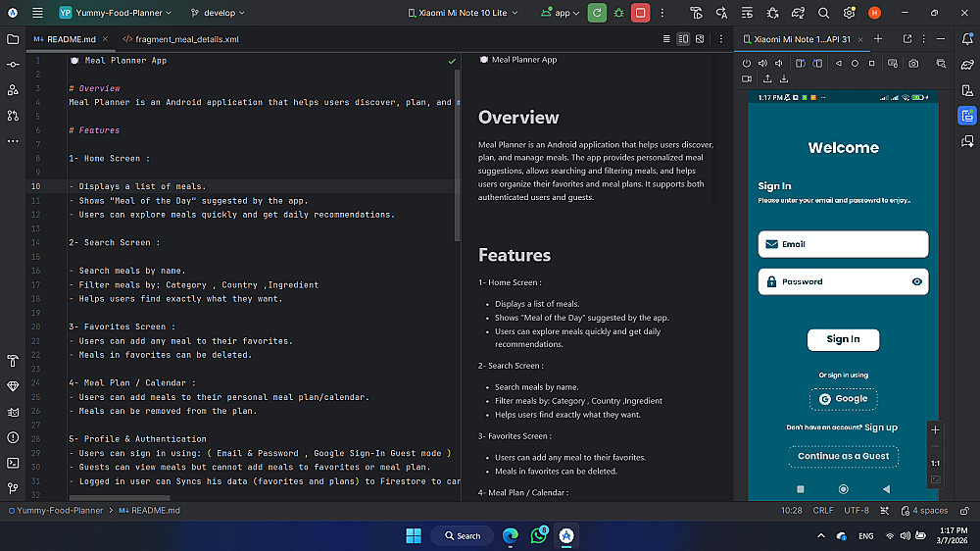Viewport: 980px width, 551px height.
Task: Tap the Sign In button in emulator
Action: tap(843, 339)
